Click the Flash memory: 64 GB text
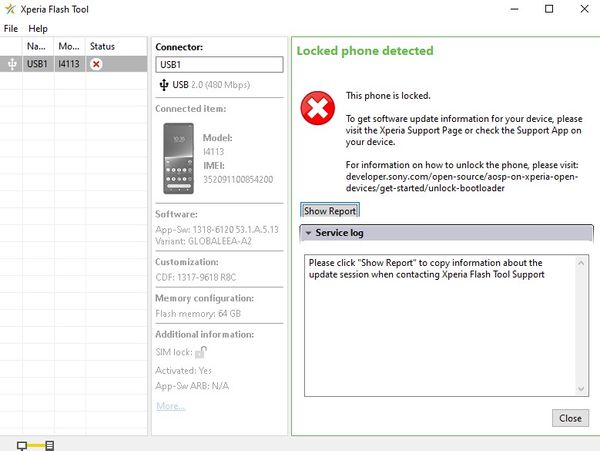Screen dimensions: 600x451 [x=198, y=314]
